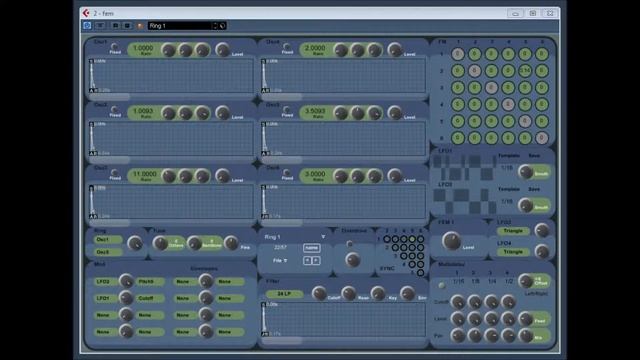Click the 3.5093 ratio value

click(x=316, y=111)
